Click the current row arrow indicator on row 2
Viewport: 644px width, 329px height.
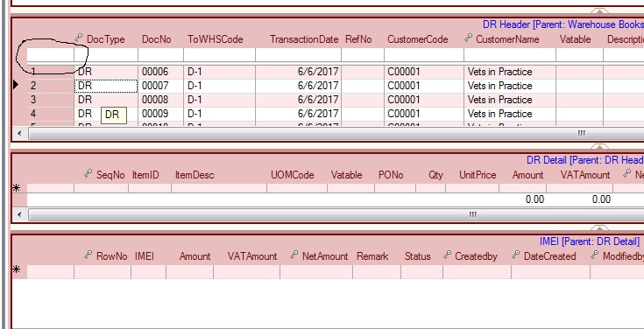[16, 85]
